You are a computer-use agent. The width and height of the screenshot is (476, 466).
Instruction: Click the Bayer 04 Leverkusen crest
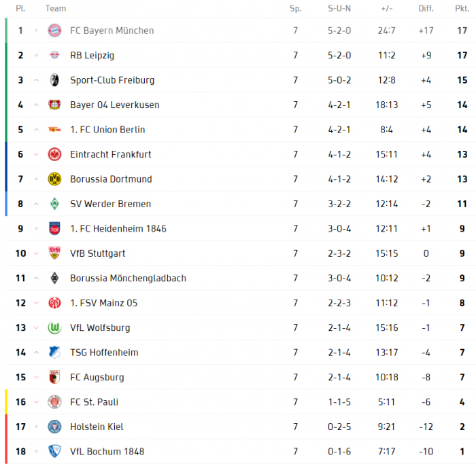(54, 105)
